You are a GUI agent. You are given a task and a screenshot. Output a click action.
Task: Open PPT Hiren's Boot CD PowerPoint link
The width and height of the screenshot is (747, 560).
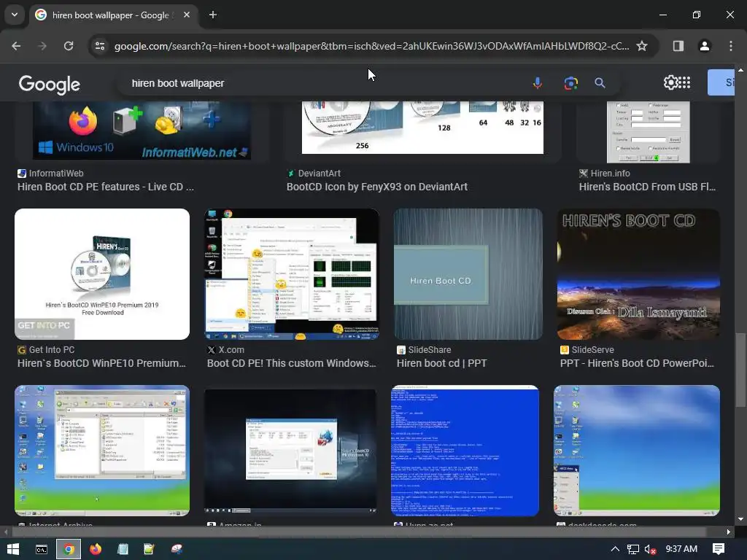637,363
